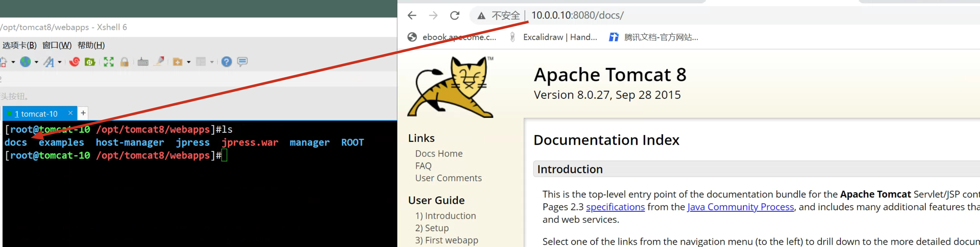The width and height of the screenshot is (980, 247).
Task: Expand the new folder icon dropdown arrow
Action: click(x=189, y=62)
